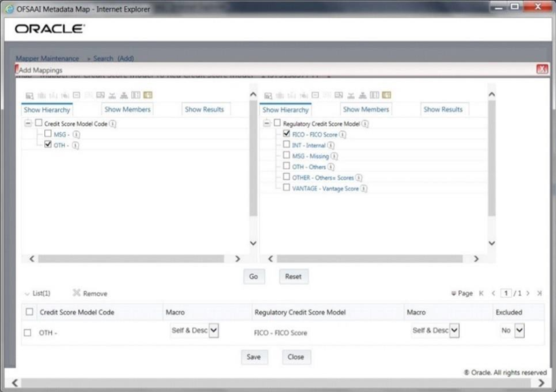Check the MSG - Missing checkbox

(x=287, y=156)
